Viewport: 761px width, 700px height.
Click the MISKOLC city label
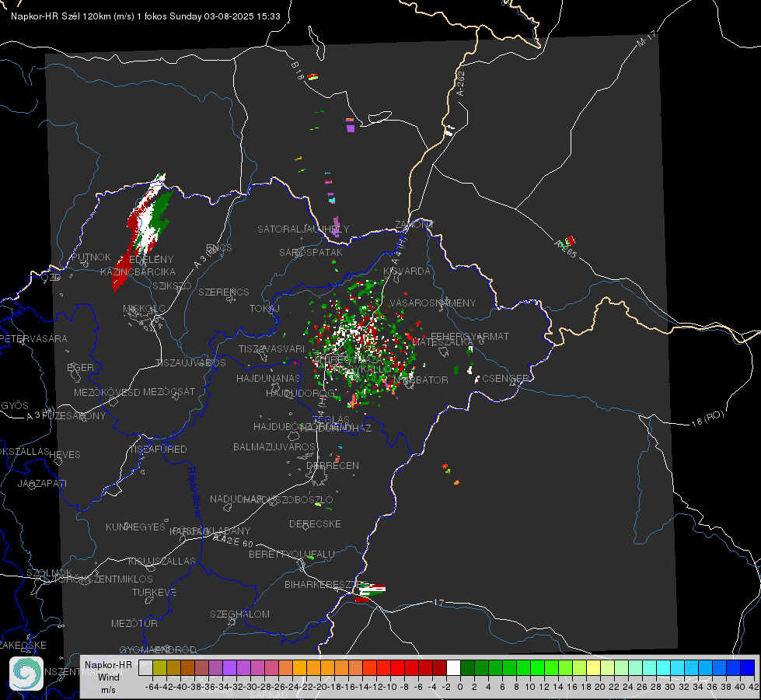pyautogui.click(x=144, y=309)
